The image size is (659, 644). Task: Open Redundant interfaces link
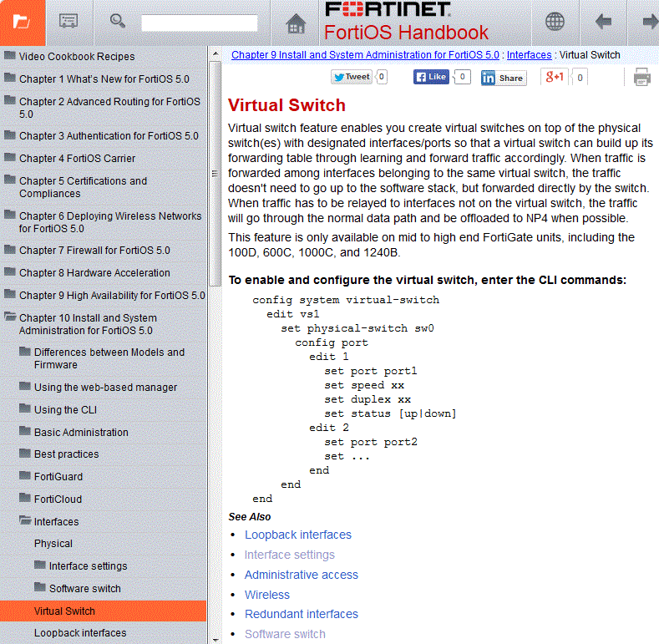click(302, 614)
